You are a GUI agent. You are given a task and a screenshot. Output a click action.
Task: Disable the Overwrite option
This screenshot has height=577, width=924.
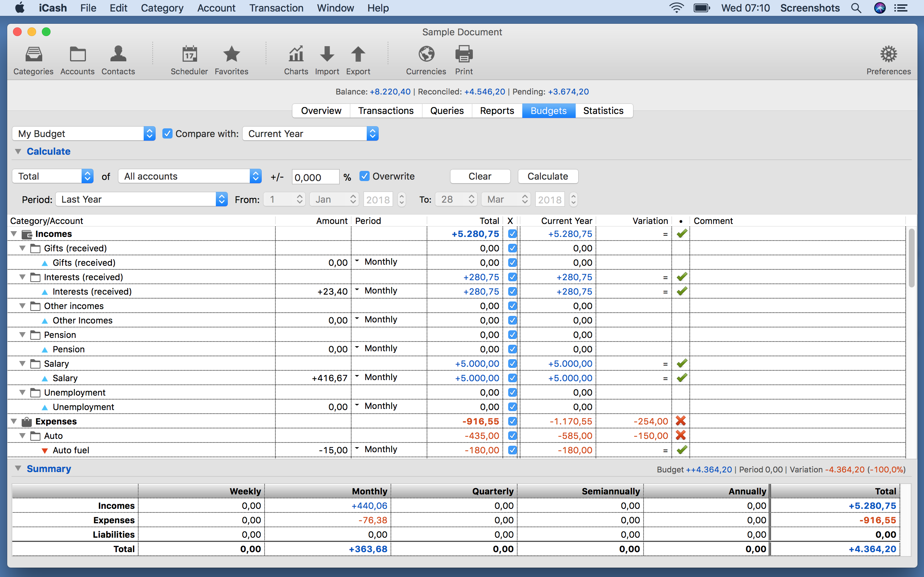tap(364, 176)
